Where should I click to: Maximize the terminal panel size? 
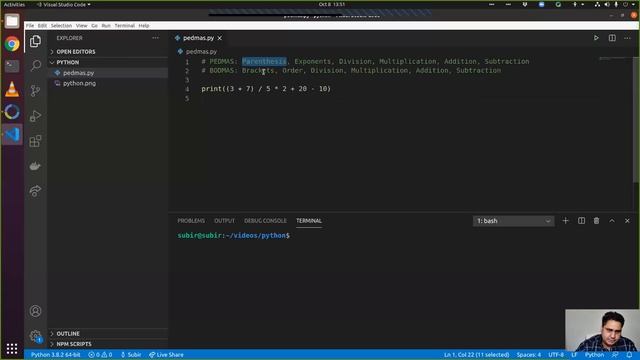point(612,221)
